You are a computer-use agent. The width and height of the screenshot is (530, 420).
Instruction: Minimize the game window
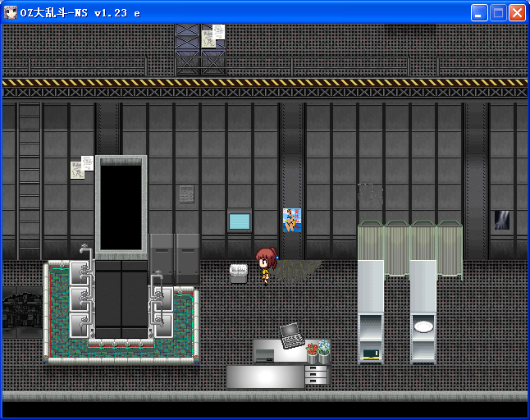point(479,13)
